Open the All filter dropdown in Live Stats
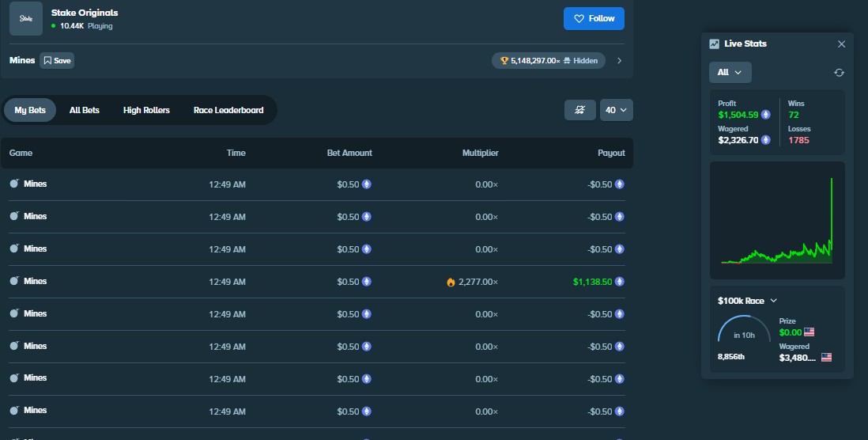Image resolution: width=868 pixels, height=440 pixels. pyautogui.click(x=730, y=72)
